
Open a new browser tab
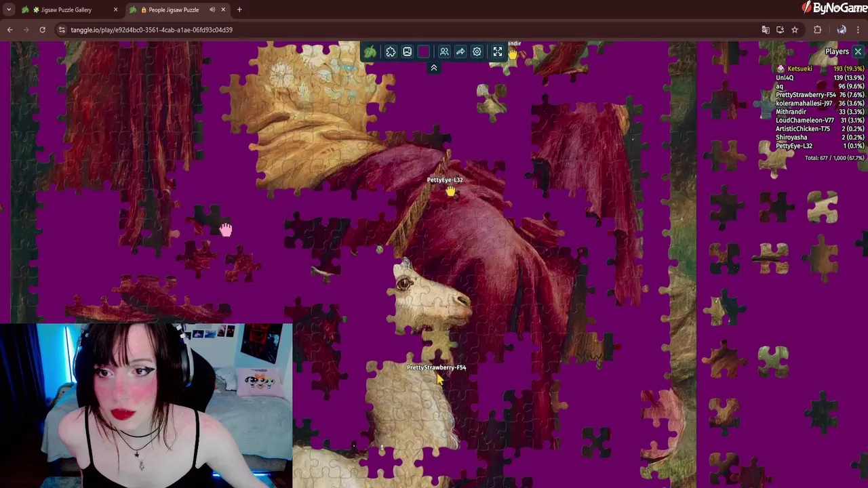[x=239, y=9]
